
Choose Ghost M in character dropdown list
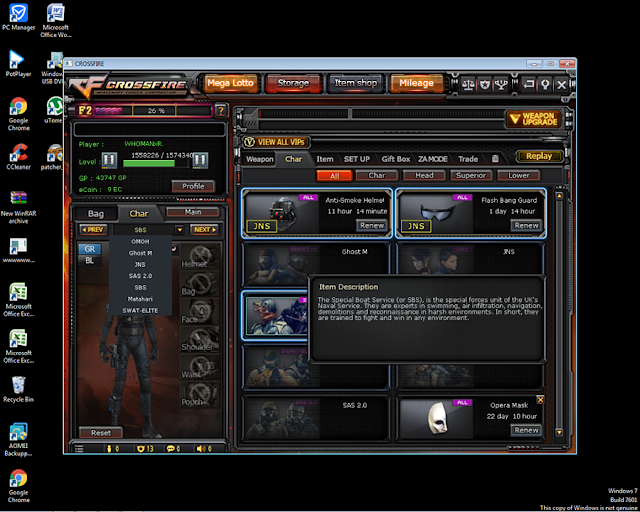140,253
